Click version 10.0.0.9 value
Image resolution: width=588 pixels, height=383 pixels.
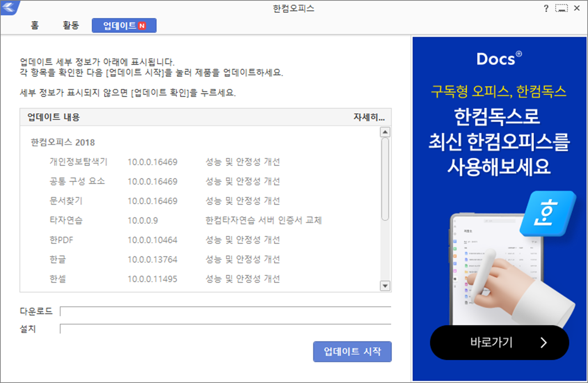[143, 221]
